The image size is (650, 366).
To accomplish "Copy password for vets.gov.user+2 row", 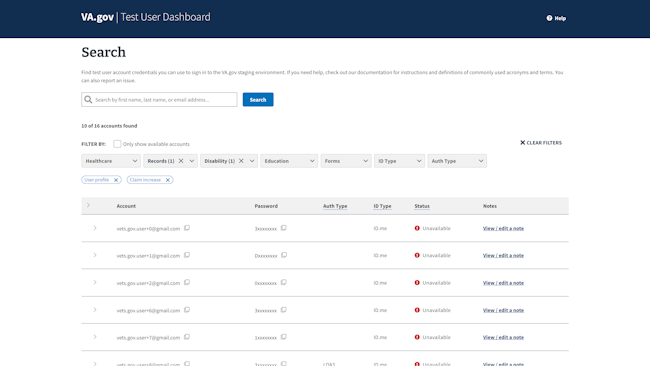I will click(x=284, y=282).
